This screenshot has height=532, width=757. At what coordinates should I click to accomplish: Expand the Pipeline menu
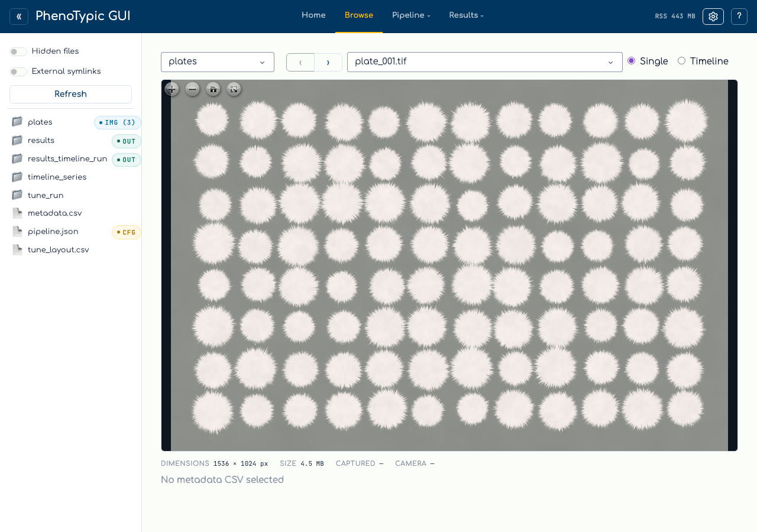pyautogui.click(x=411, y=15)
